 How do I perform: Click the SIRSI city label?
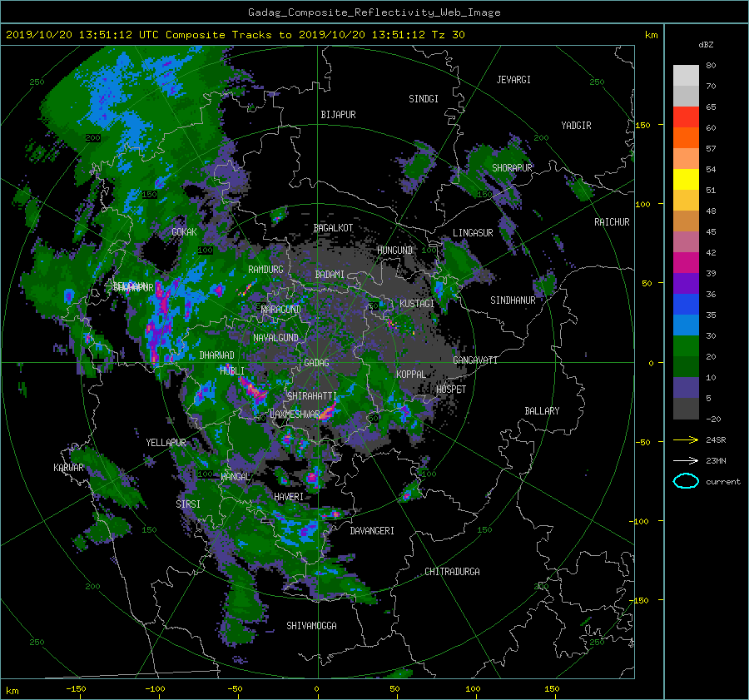click(188, 504)
